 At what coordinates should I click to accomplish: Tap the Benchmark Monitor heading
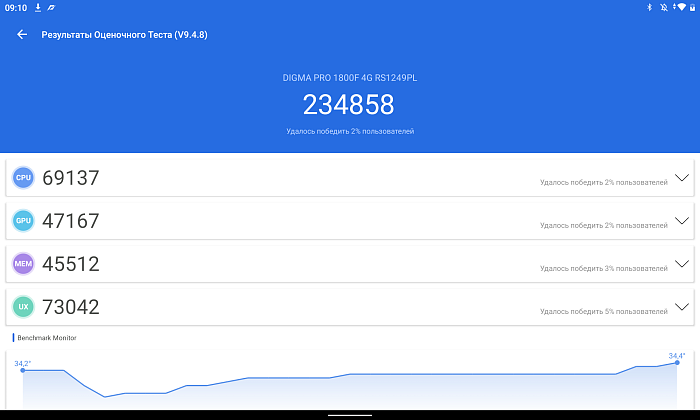[x=47, y=338]
